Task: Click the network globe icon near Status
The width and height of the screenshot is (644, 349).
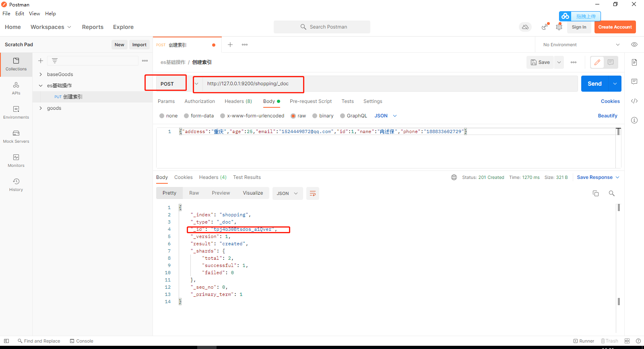Action: click(454, 177)
